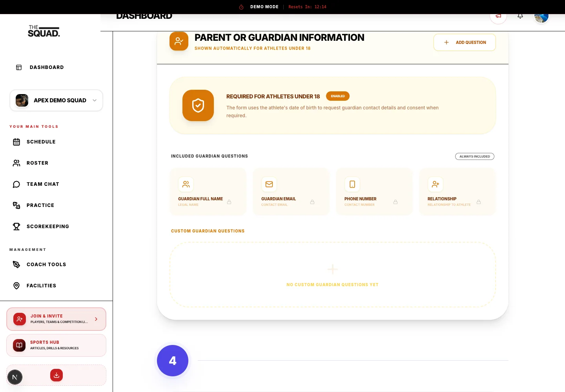Click the lock icon on Guardian Full Name
This screenshot has height=392, width=565.
coord(229,202)
